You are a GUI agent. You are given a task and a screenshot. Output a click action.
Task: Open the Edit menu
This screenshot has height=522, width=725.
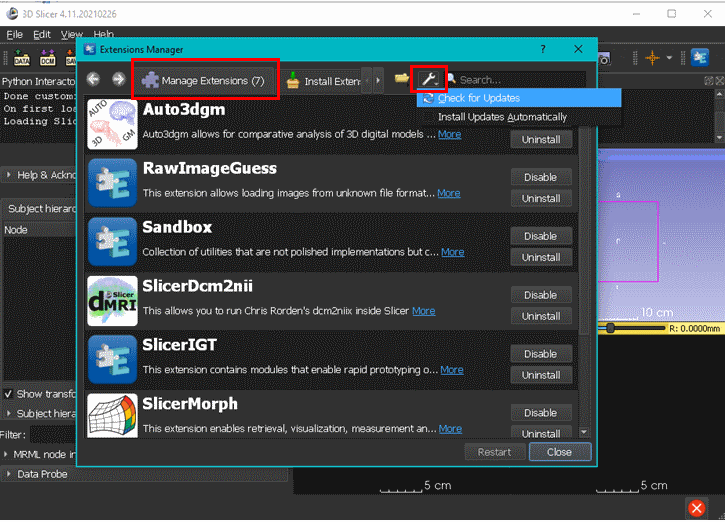(42, 34)
